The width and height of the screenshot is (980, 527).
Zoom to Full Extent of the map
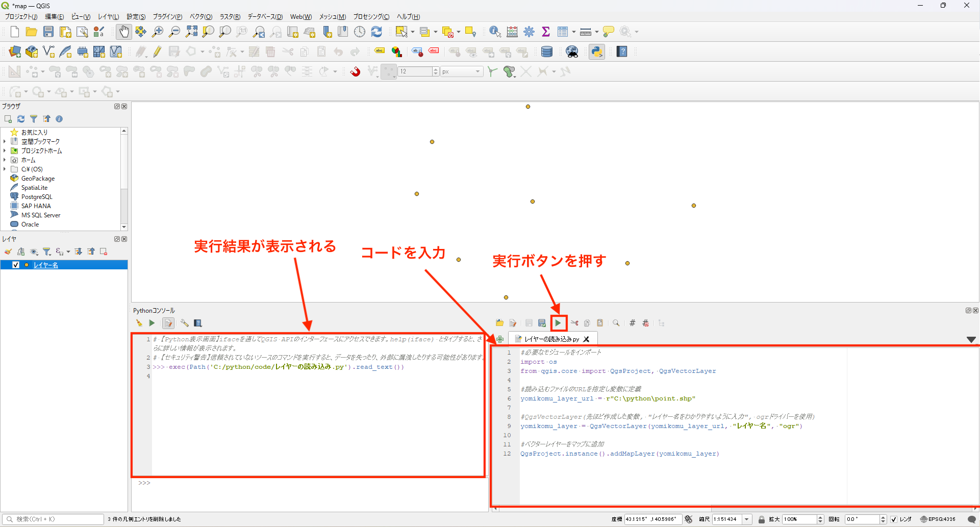(x=192, y=32)
